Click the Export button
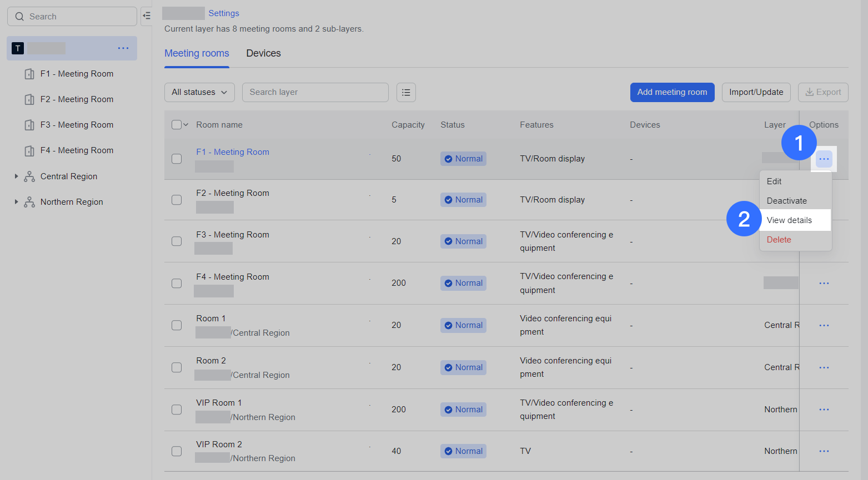Screen dimensions: 868x480 click(x=823, y=92)
